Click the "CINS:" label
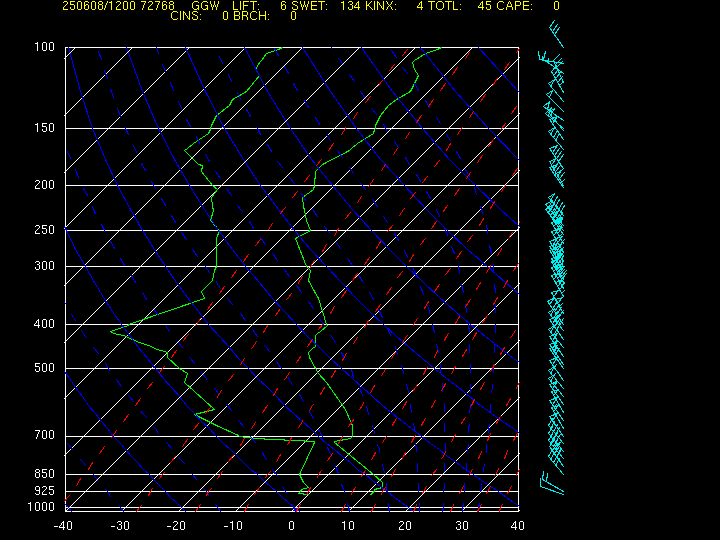The image size is (720, 540). click(186, 16)
